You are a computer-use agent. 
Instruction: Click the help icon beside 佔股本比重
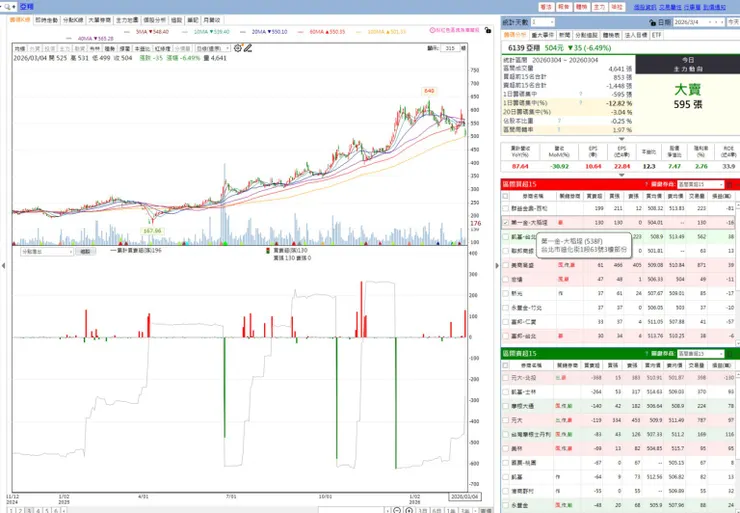tap(559, 121)
